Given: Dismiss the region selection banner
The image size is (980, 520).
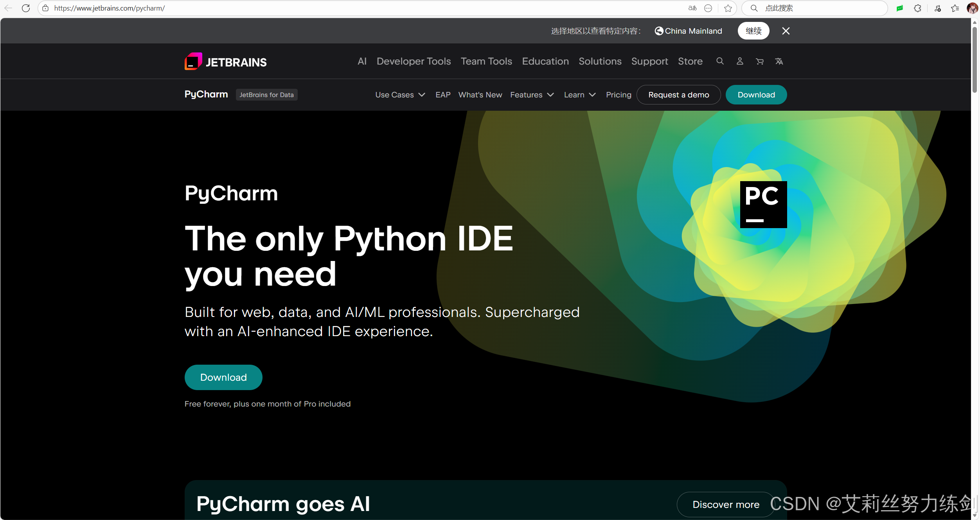Looking at the screenshot, I should point(786,31).
